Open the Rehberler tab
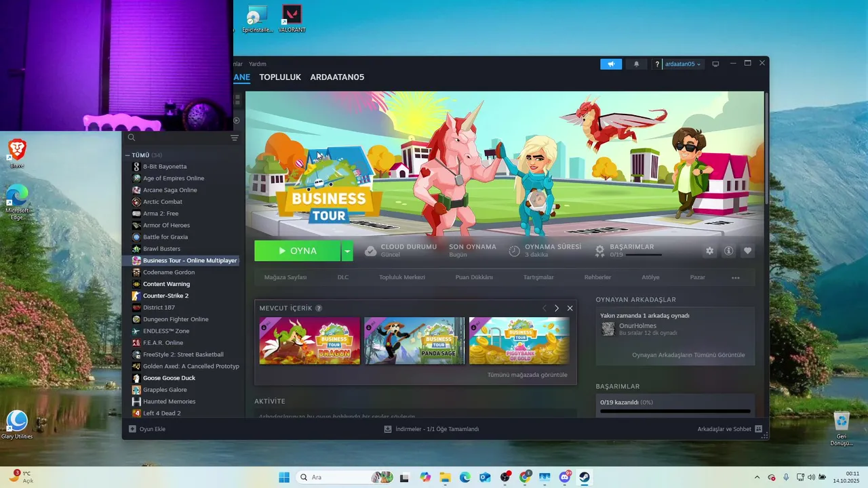 [598, 277]
